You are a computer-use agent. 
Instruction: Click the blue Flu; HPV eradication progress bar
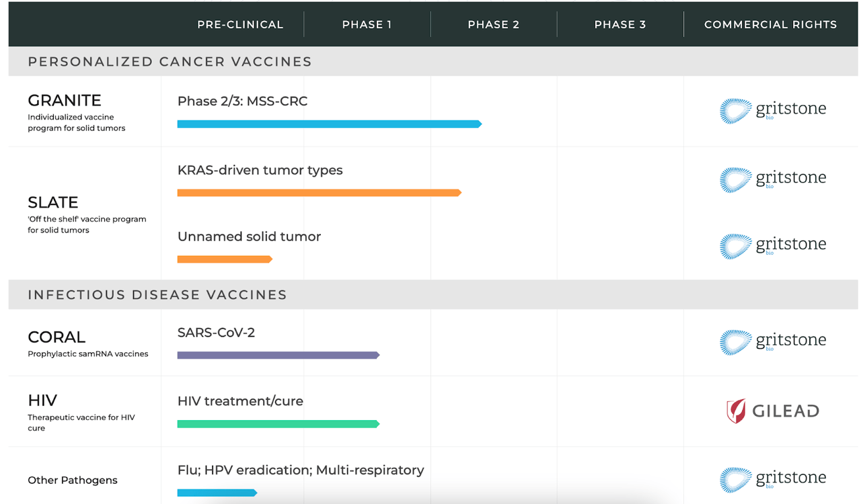pos(217,493)
